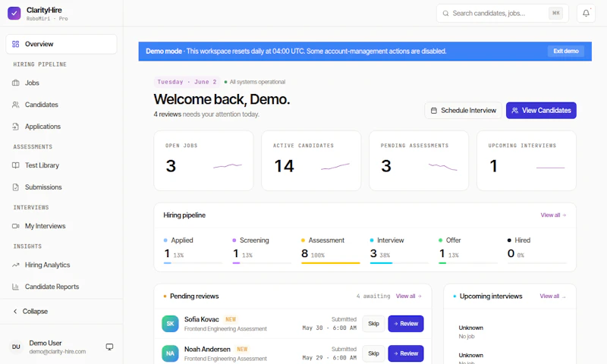
Task: Click the Tuesday · June 2 date badge
Action: coord(187,82)
